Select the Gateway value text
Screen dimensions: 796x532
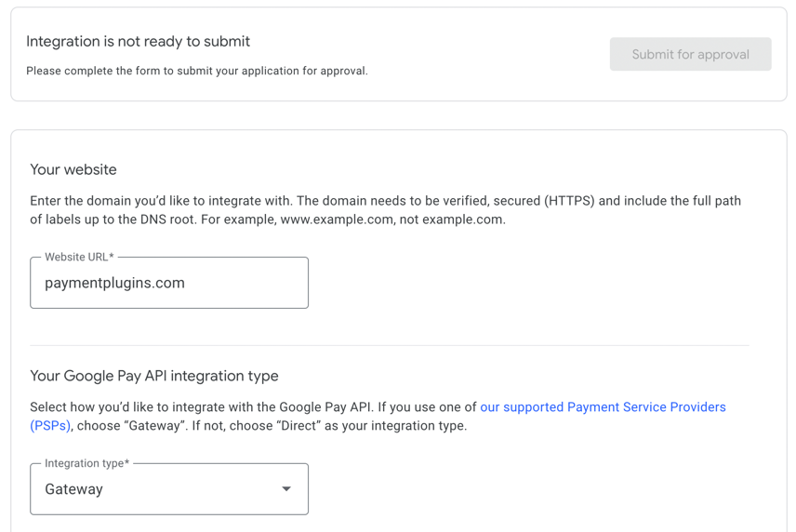point(74,489)
